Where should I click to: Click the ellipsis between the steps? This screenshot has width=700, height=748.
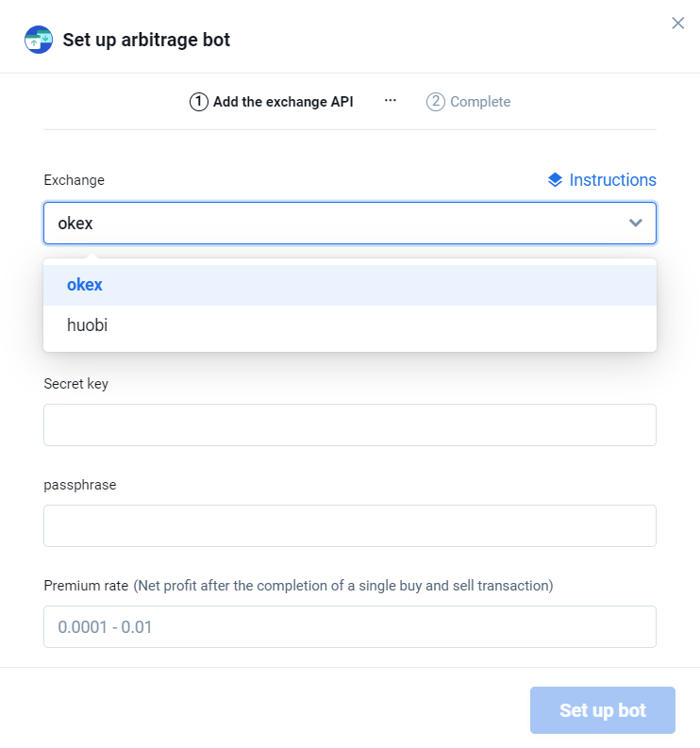391,101
